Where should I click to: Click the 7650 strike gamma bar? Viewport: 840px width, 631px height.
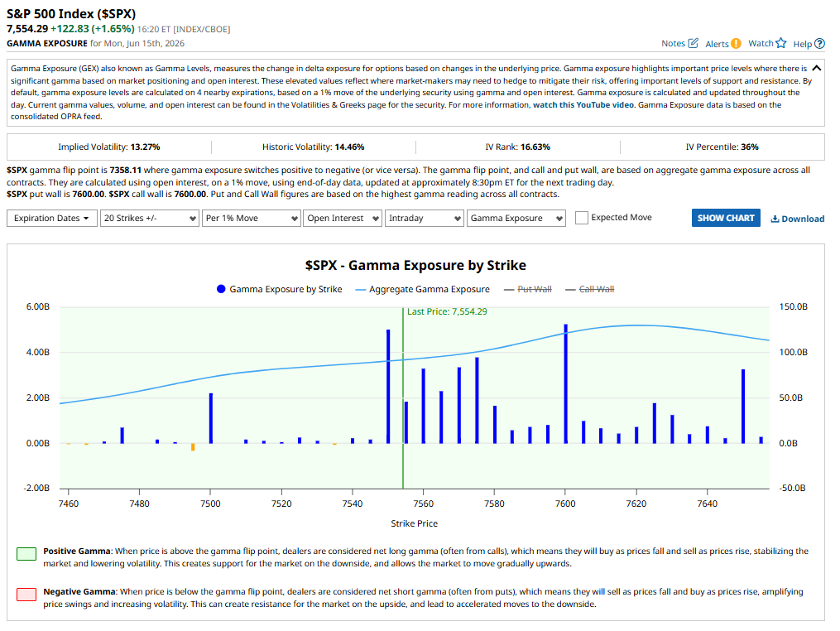click(743, 407)
